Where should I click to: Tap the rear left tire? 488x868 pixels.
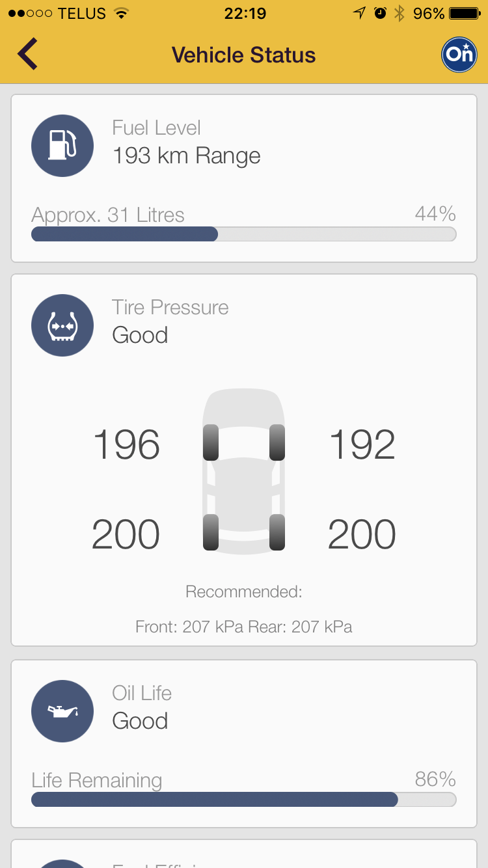point(211,532)
